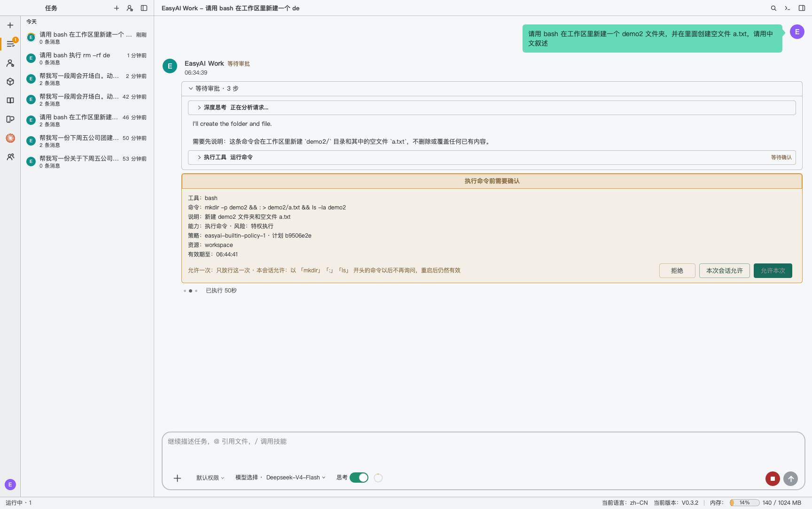The height and width of the screenshot is (509, 812).
Task: Click the user E avatar at top right
Action: 797,32
